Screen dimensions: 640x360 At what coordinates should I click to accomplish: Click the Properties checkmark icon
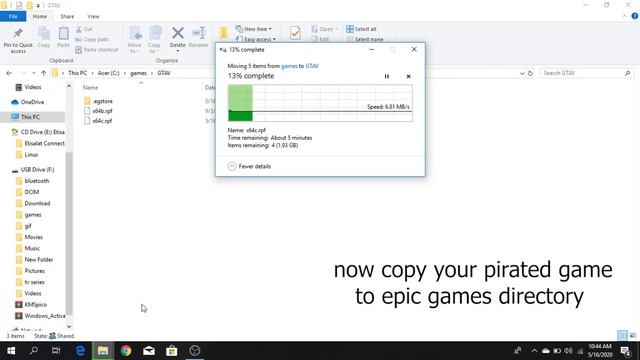pos(295,33)
